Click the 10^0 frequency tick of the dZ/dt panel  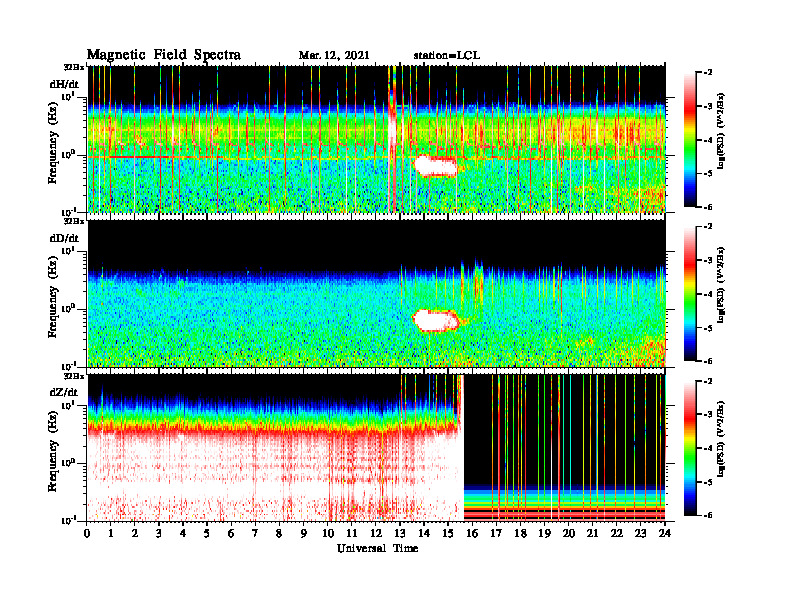click(68, 462)
